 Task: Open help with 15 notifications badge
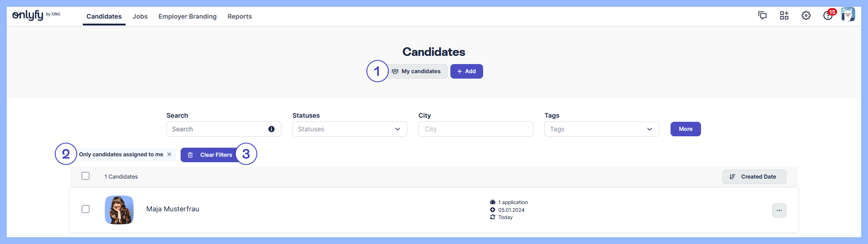(x=828, y=15)
